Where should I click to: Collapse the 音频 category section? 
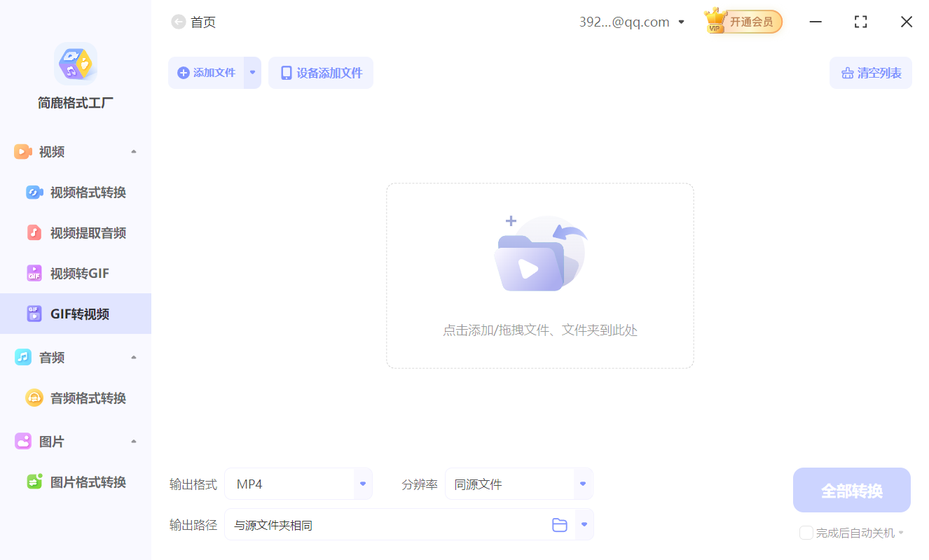pyautogui.click(x=133, y=357)
